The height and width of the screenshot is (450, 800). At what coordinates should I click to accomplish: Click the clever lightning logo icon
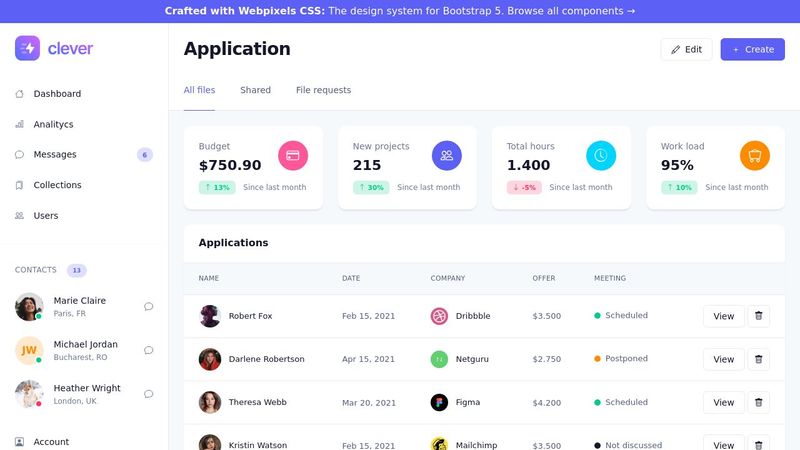coord(28,48)
